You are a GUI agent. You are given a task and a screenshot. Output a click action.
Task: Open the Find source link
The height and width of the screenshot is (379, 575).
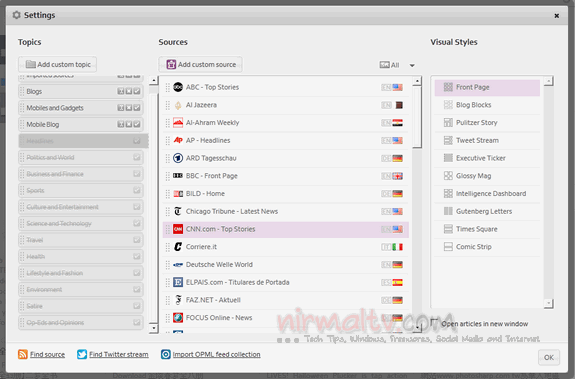[x=47, y=354]
